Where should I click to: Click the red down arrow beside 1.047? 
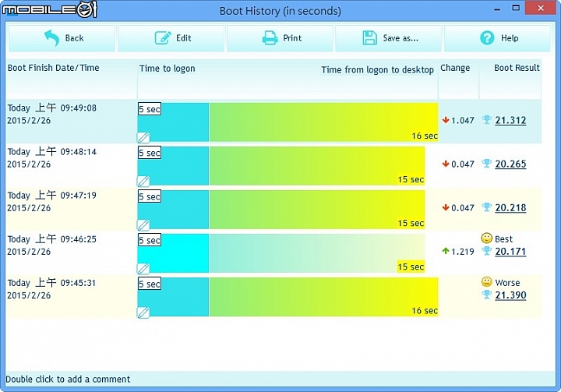point(446,120)
